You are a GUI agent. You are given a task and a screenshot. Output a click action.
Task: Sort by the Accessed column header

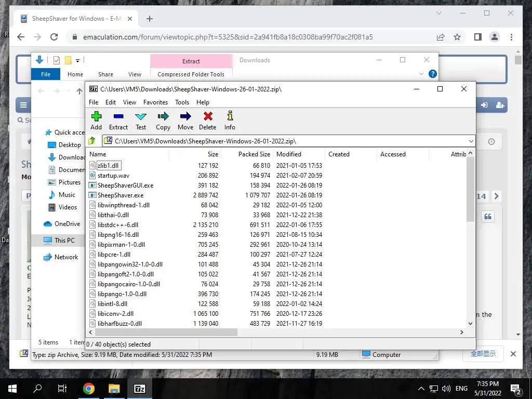403,154
